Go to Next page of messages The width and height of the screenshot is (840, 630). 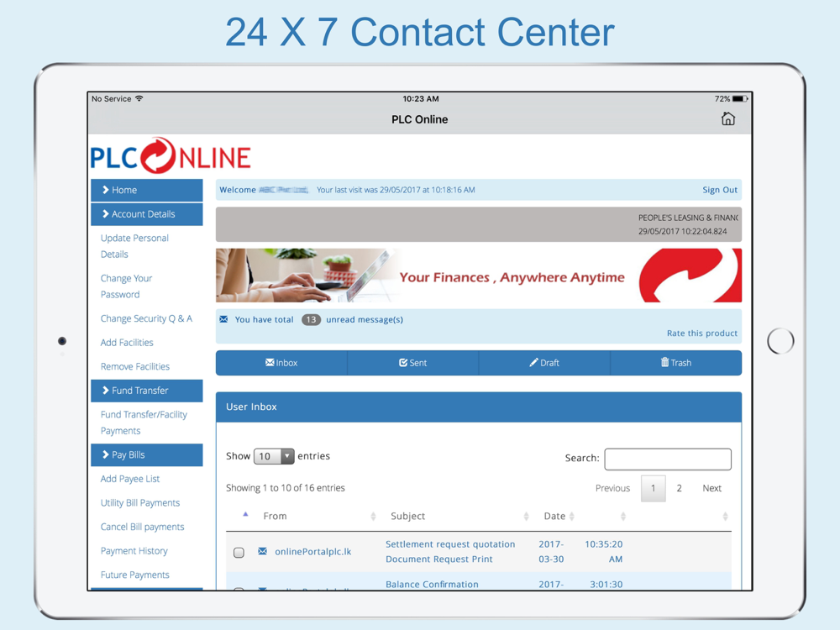712,488
